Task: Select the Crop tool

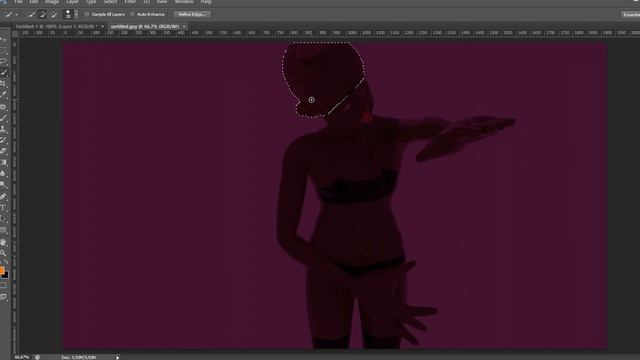Action: pos(3,84)
